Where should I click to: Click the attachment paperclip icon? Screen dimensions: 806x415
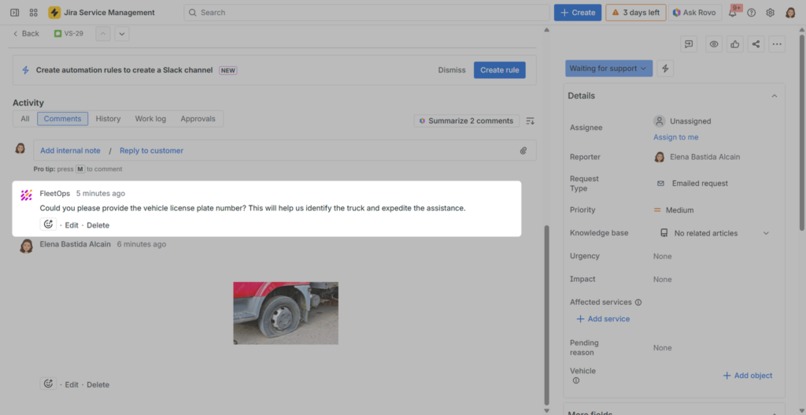click(x=523, y=151)
